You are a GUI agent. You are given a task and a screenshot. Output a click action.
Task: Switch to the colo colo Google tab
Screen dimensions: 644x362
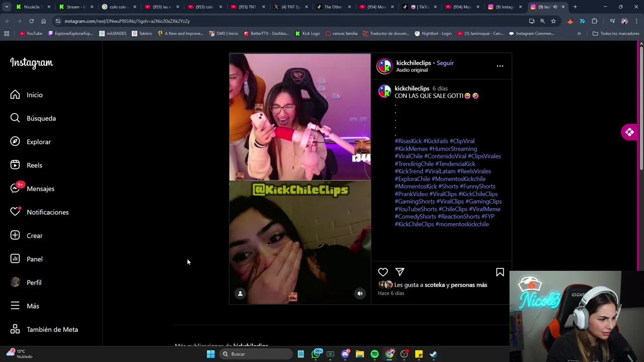click(x=119, y=7)
